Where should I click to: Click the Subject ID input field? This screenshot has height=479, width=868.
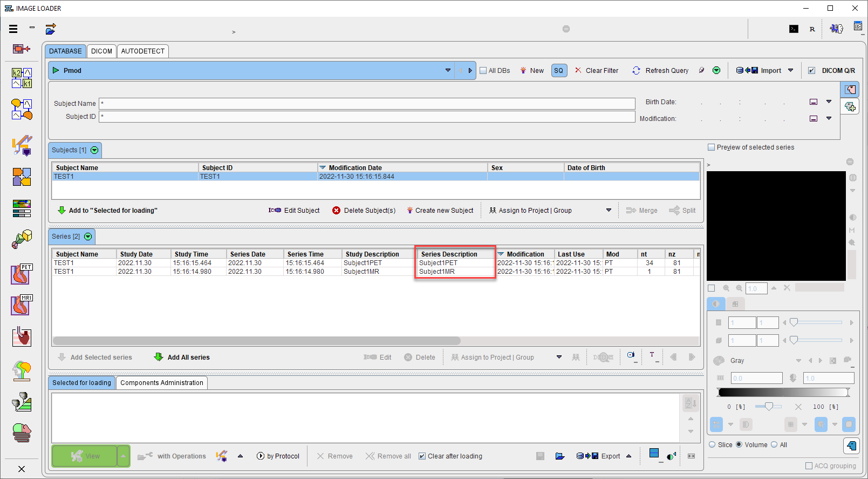(367, 117)
